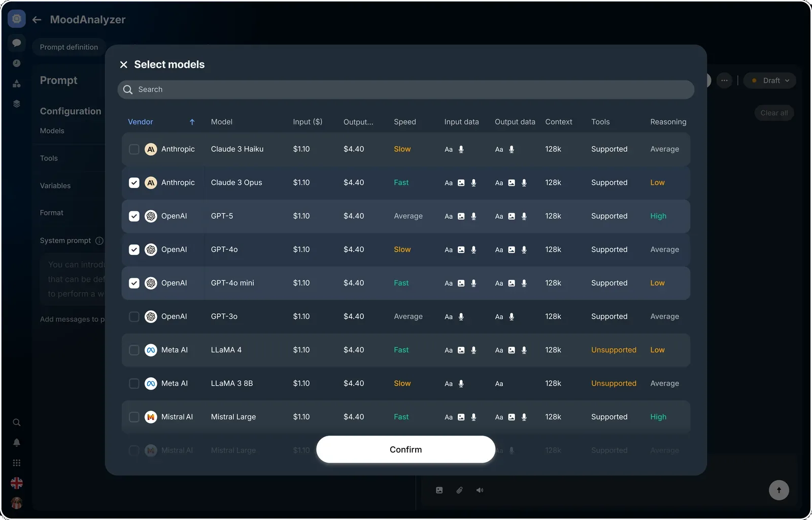Image resolution: width=812 pixels, height=520 pixels.
Task: Open the stacked layers icon in the sidebar
Action: (x=17, y=104)
